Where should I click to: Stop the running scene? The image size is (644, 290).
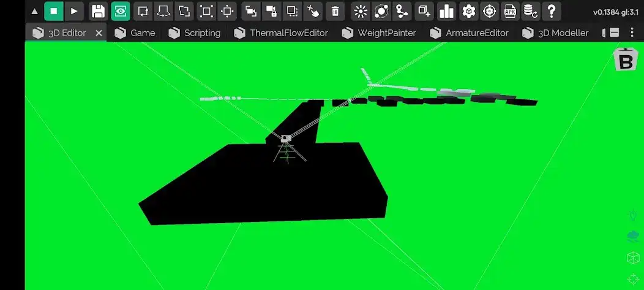(x=54, y=11)
